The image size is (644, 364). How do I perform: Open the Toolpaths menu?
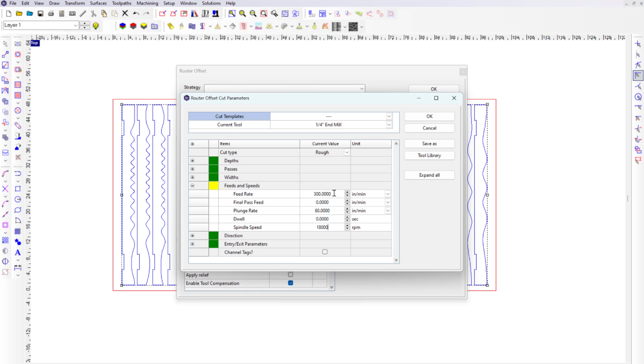121,3
